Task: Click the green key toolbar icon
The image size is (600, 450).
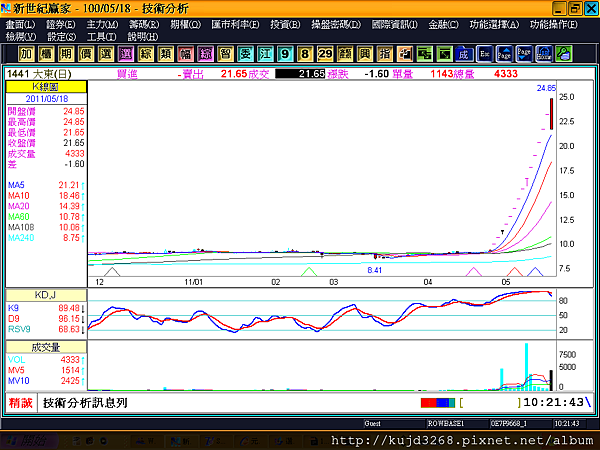Action: [x=564, y=54]
